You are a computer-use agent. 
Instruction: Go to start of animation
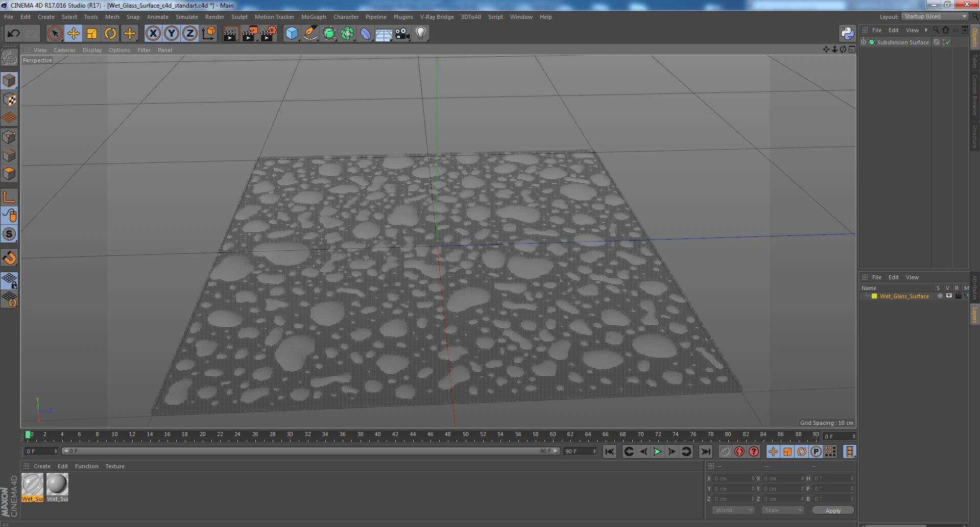(x=609, y=451)
